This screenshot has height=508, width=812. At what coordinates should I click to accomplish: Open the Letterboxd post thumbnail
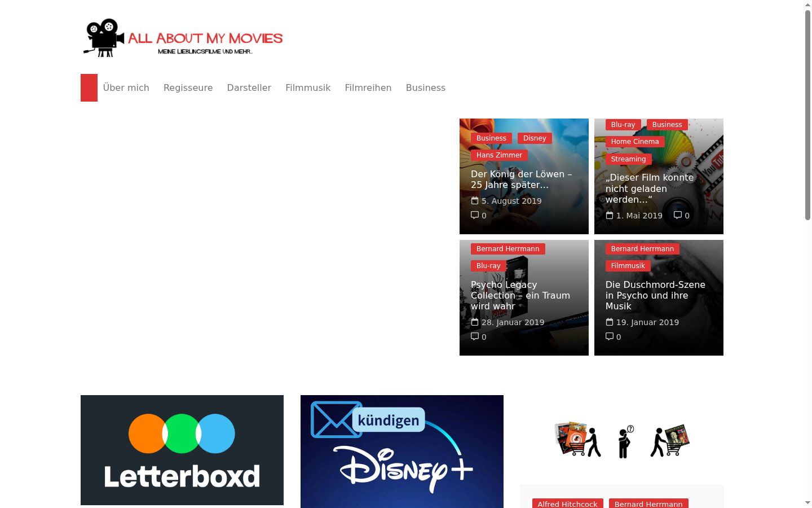(x=182, y=450)
